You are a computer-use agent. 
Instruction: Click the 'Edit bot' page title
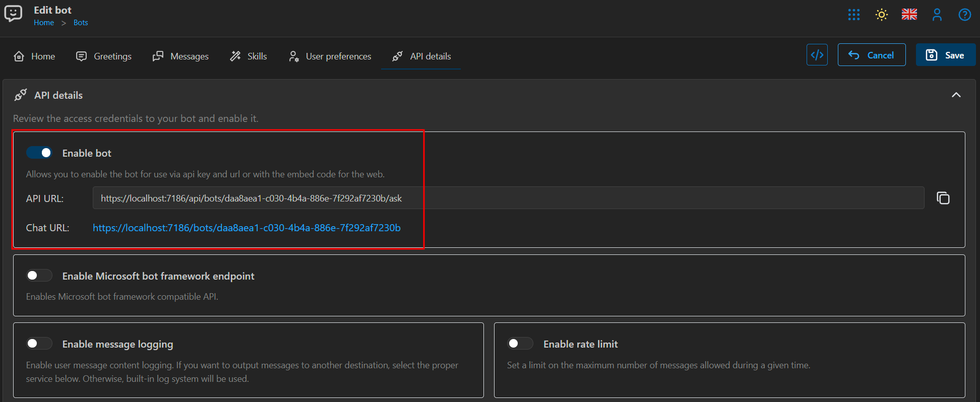point(52,10)
